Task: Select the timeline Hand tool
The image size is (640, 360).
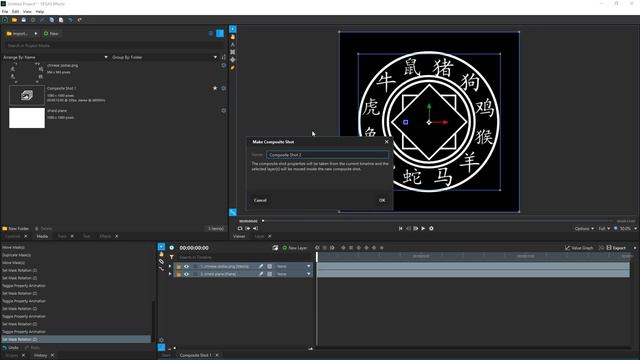Action: pyautogui.click(x=161, y=254)
